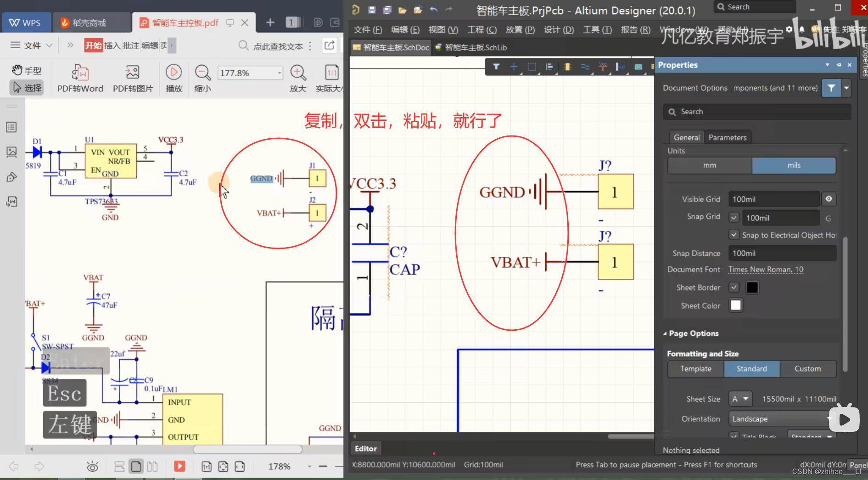Disable Snap to Electrical Object Hotspot
The height and width of the screenshot is (480, 868).
click(735, 235)
